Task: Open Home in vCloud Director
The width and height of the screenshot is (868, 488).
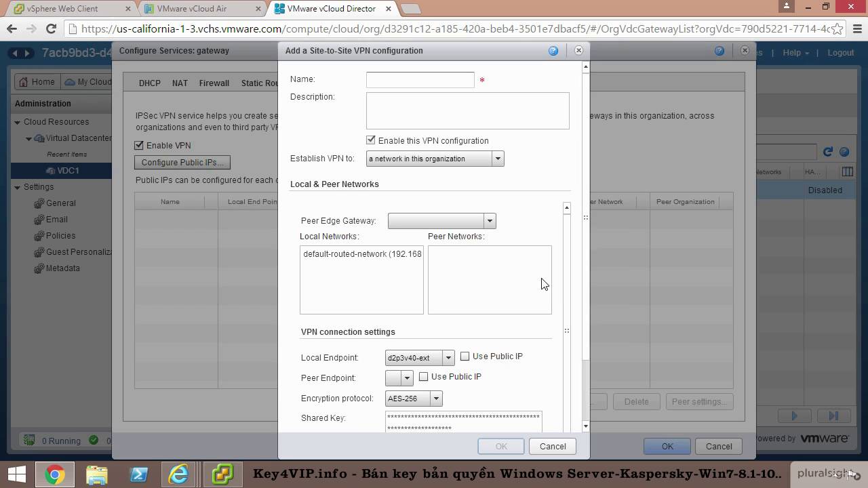Action: [37, 82]
